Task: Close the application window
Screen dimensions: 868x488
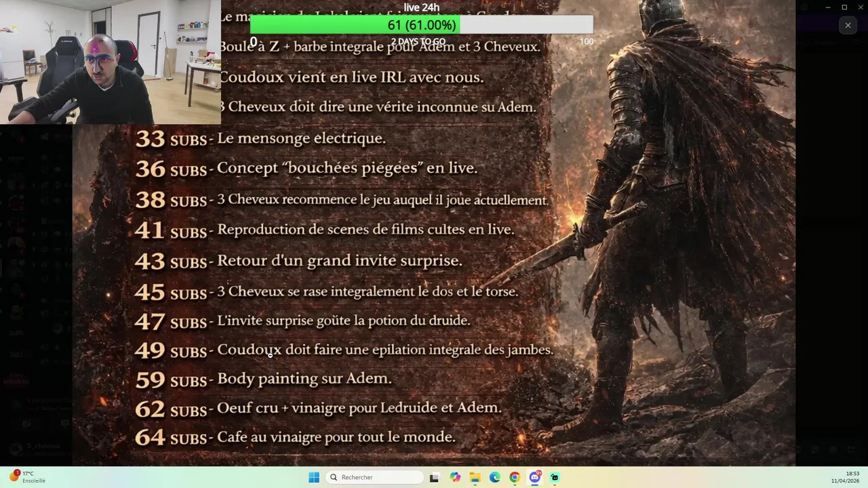Action: pyautogui.click(x=860, y=7)
